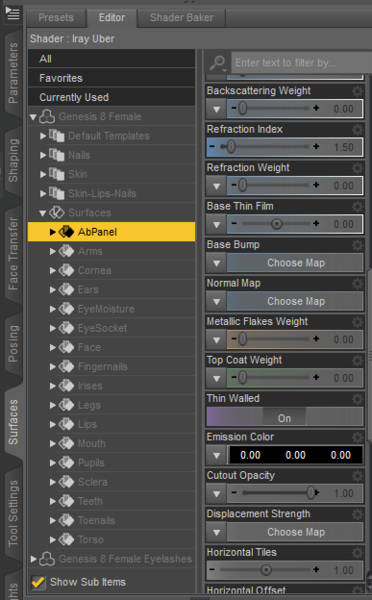Switch to the Shader Baker tab

(181, 18)
